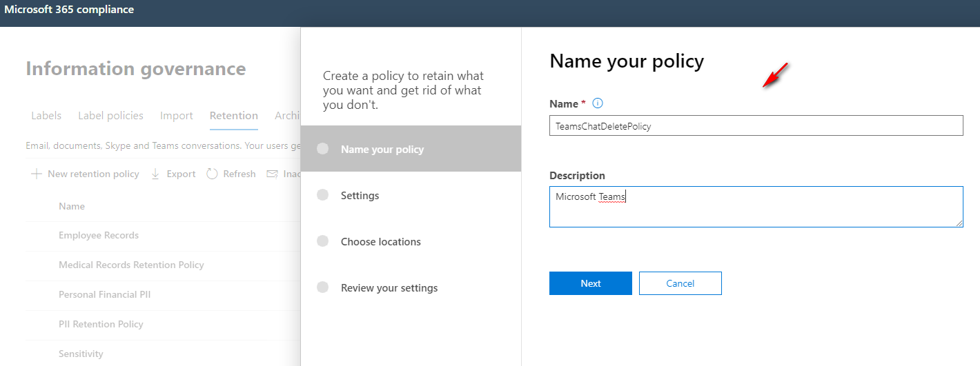Click the Review your settings step circle
The height and width of the screenshot is (366, 980).
click(x=322, y=287)
